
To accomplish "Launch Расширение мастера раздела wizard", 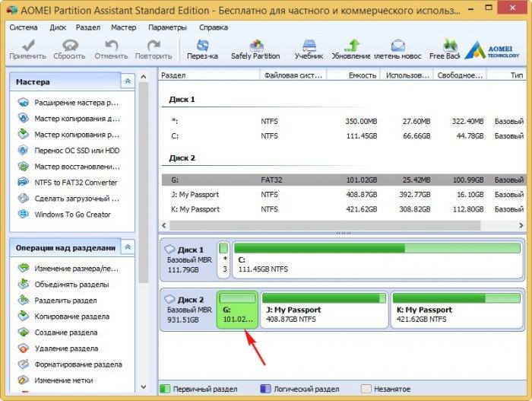I will [76, 103].
